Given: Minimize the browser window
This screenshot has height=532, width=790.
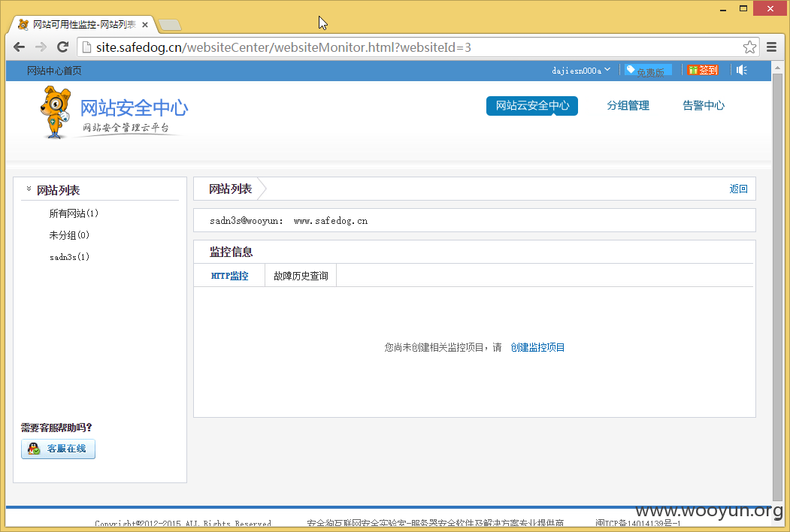Looking at the screenshot, I should tap(723, 8).
